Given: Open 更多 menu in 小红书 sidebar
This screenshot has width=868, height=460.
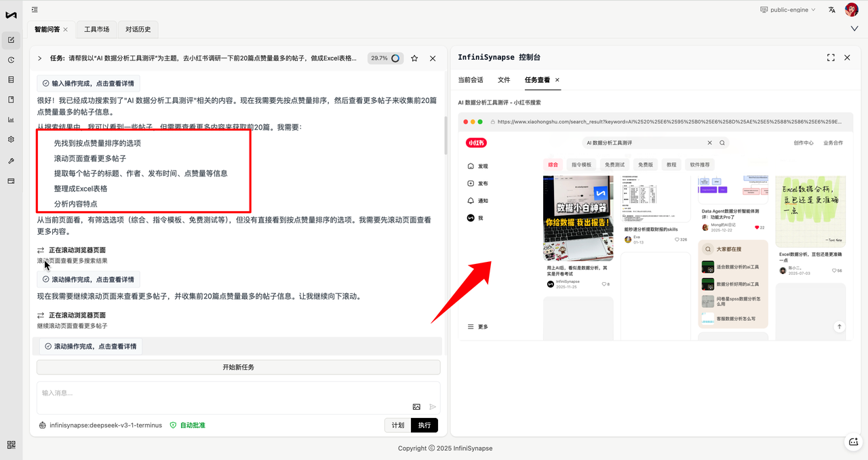Looking at the screenshot, I should [x=478, y=327].
